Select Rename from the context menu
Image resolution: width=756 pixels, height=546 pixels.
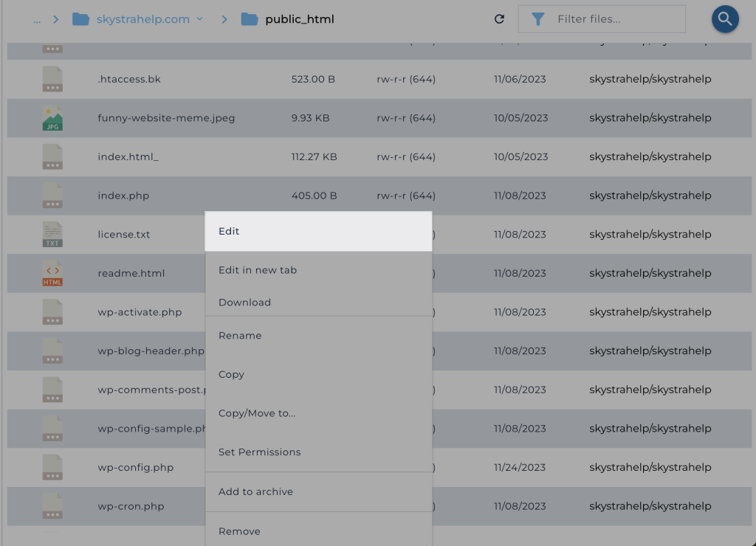tap(240, 336)
